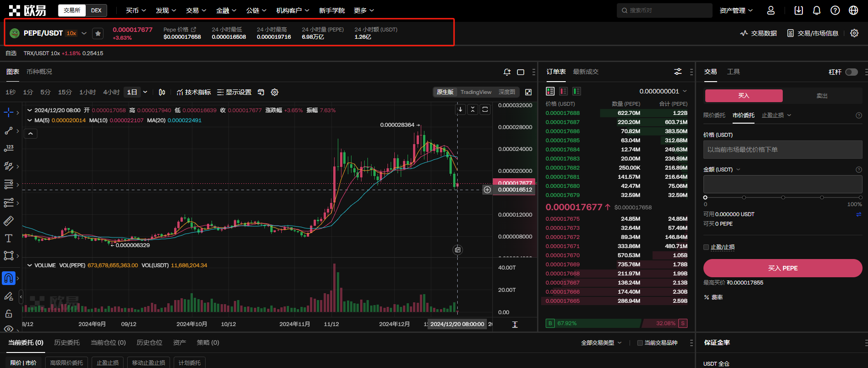Switch to the 最新成交 tab

pyautogui.click(x=585, y=72)
